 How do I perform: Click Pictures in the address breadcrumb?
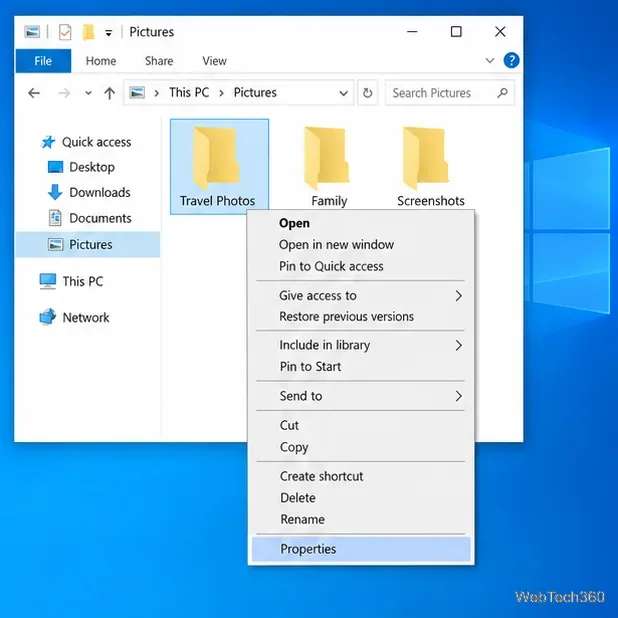(x=255, y=93)
